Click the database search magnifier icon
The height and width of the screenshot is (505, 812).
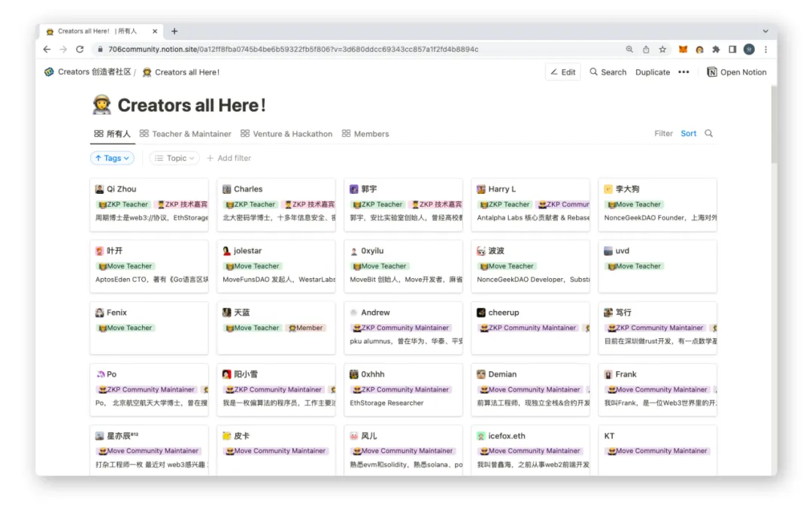(x=708, y=134)
